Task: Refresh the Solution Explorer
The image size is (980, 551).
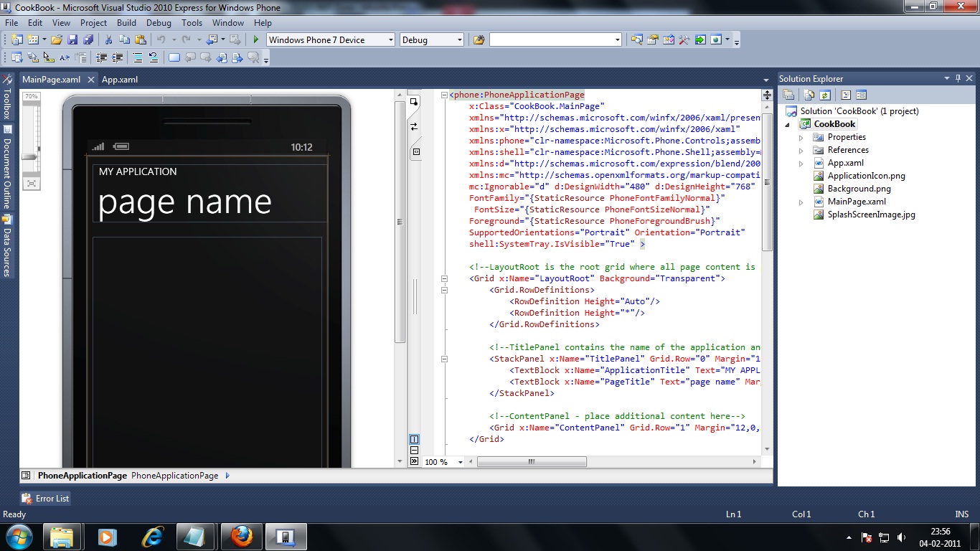Action: (x=825, y=95)
